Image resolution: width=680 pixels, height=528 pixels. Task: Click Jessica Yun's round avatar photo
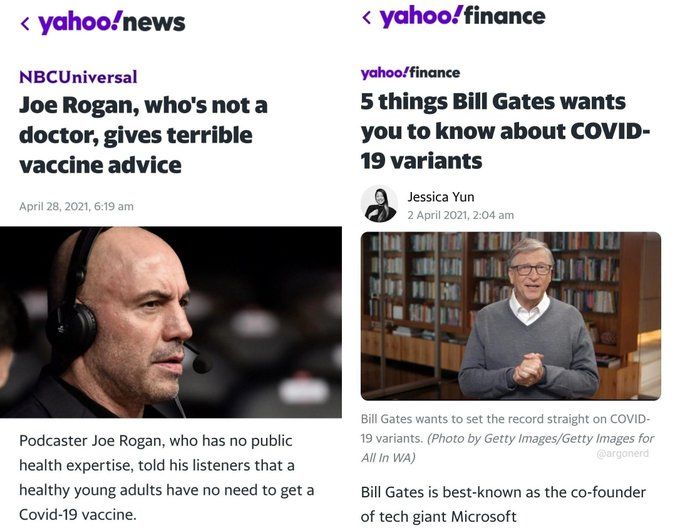(x=380, y=204)
